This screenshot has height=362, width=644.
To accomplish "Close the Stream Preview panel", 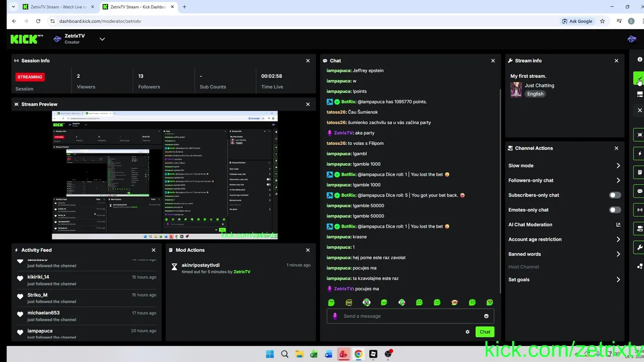I will [x=308, y=104].
